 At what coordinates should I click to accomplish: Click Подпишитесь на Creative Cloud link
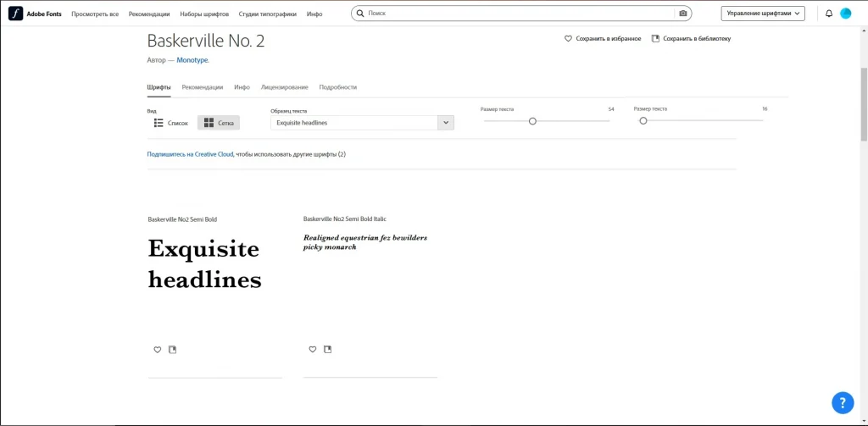pos(191,154)
